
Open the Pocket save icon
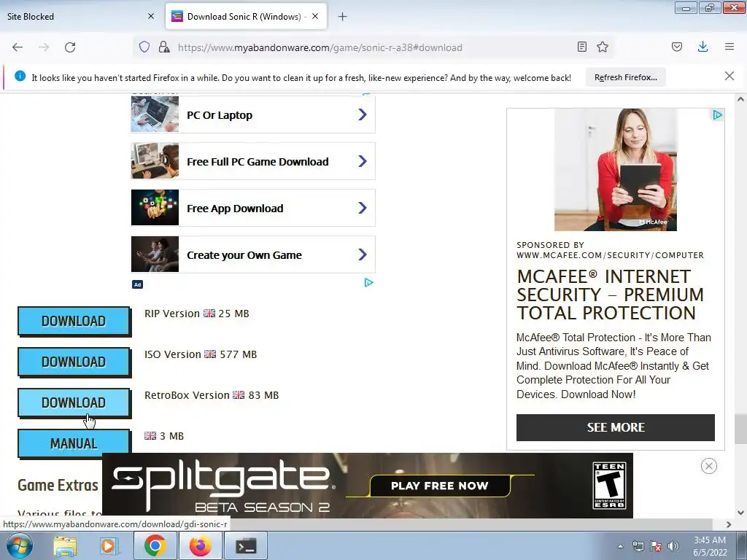pyautogui.click(x=677, y=47)
